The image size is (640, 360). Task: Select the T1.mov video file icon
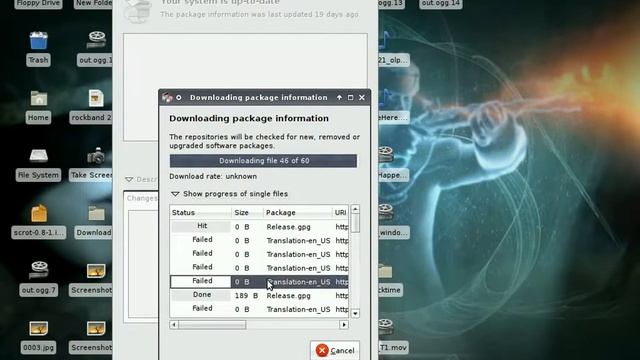386,327
